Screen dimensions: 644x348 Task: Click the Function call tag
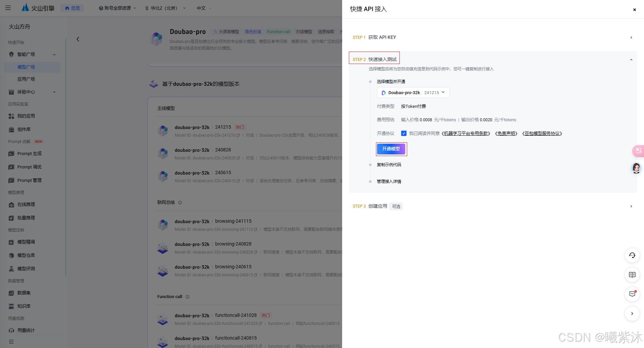pyautogui.click(x=278, y=32)
